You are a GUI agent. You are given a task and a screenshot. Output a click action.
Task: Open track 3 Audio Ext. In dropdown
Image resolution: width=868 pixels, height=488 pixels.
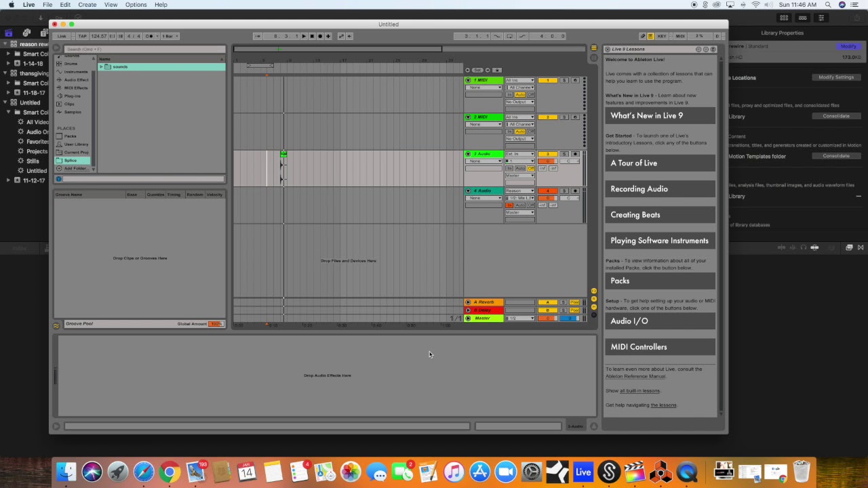tap(519, 154)
